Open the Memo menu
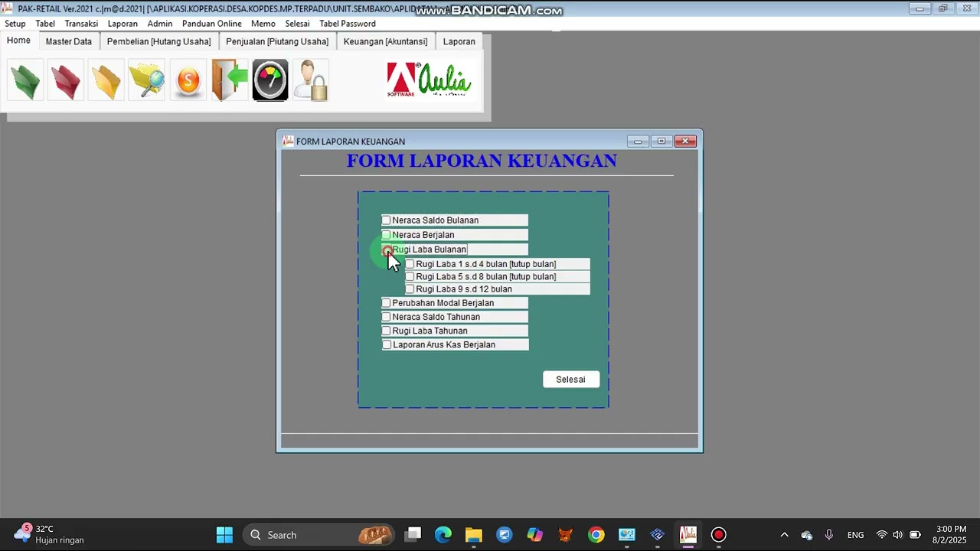The height and width of the screenshot is (551, 980). (x=263, y=24)
